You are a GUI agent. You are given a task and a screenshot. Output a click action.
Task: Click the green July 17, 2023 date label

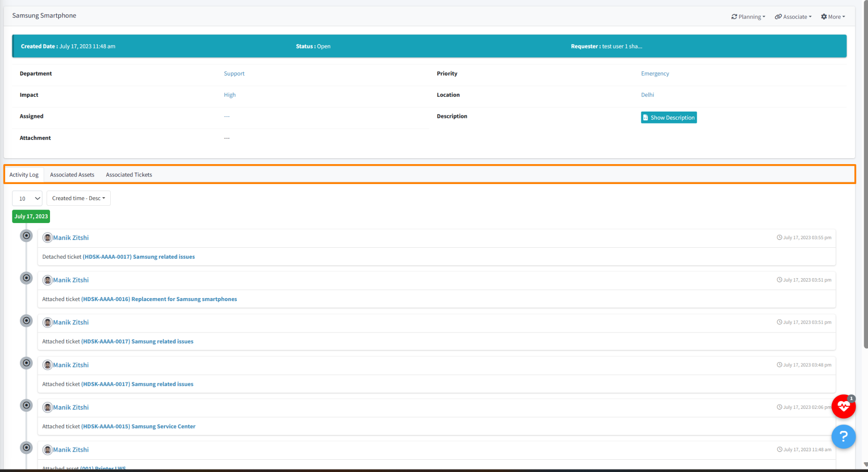pyautogui.click(x=31, y=216)
